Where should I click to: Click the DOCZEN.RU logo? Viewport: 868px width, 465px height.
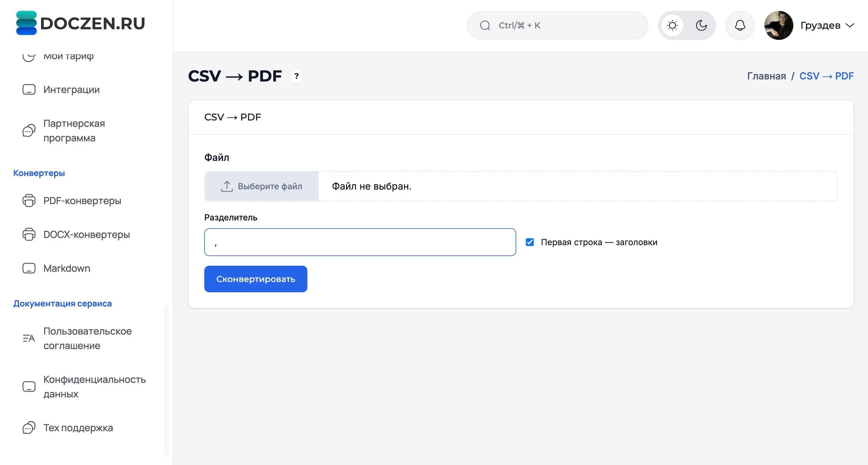coord(80,23)
